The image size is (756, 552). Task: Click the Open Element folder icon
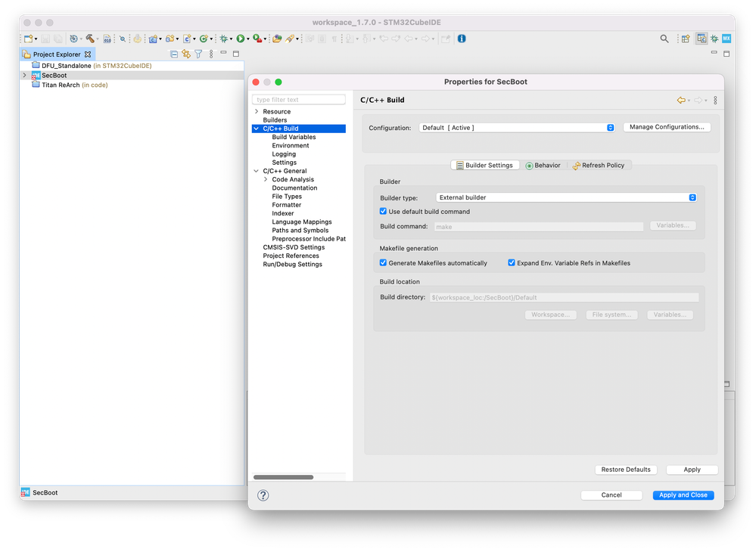click(277, 39)
